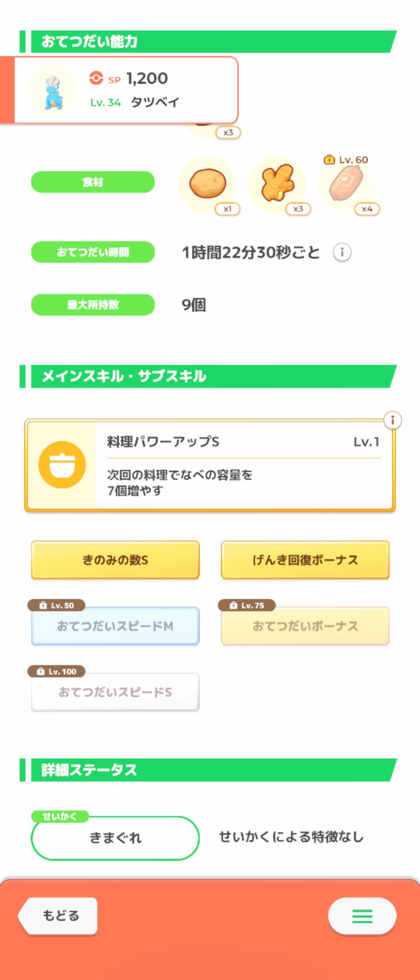Tap the メインスキル・サブスキル section header

(210, 376)
